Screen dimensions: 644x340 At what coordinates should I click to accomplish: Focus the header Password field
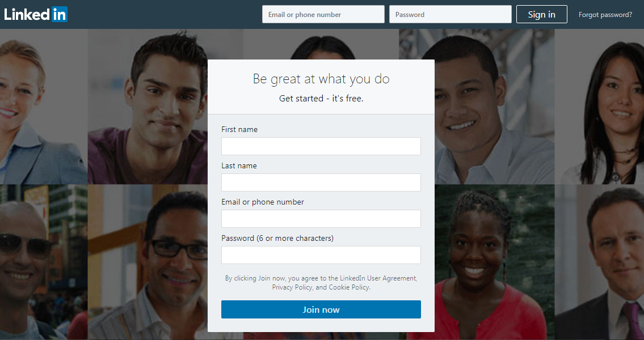[450, 14]
